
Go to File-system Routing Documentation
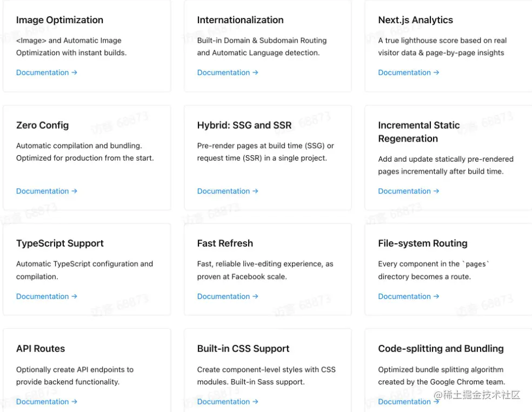(408, 296)
